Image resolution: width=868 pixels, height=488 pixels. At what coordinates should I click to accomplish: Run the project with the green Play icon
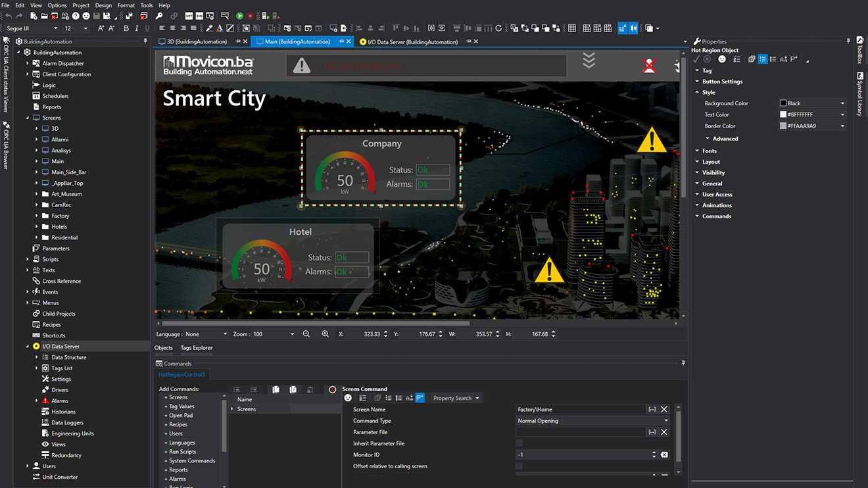(240, 16)
